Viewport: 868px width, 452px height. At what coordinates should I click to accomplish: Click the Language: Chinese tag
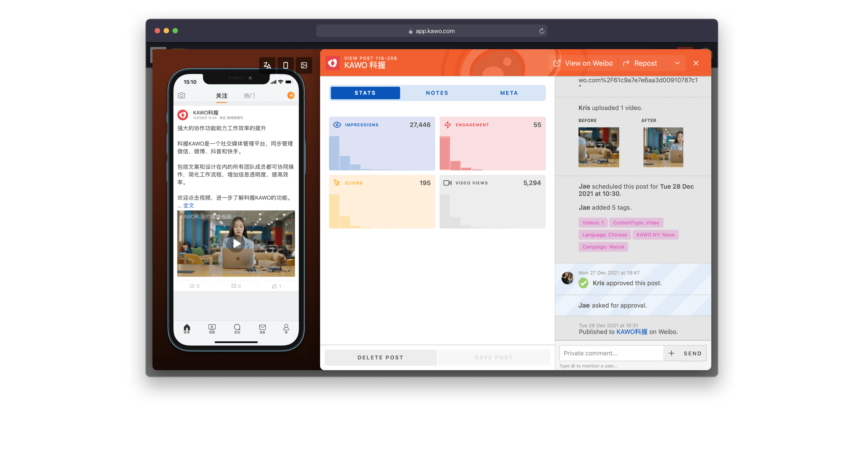click(x=604, y=235)
